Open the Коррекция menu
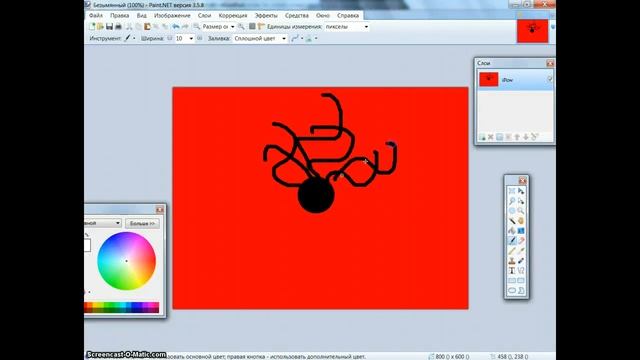 pos(233,15)
